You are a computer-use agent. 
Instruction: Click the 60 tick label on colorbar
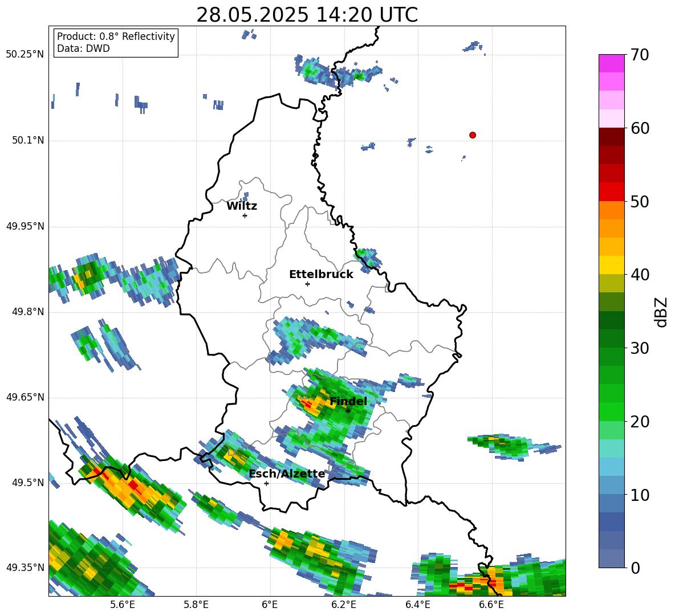(x=640, y=128)
